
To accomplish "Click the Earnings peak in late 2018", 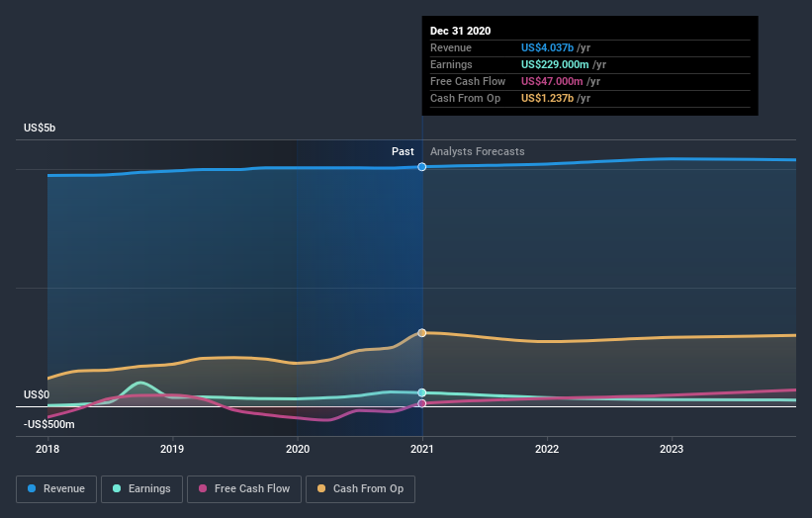I will click(140, 383).
